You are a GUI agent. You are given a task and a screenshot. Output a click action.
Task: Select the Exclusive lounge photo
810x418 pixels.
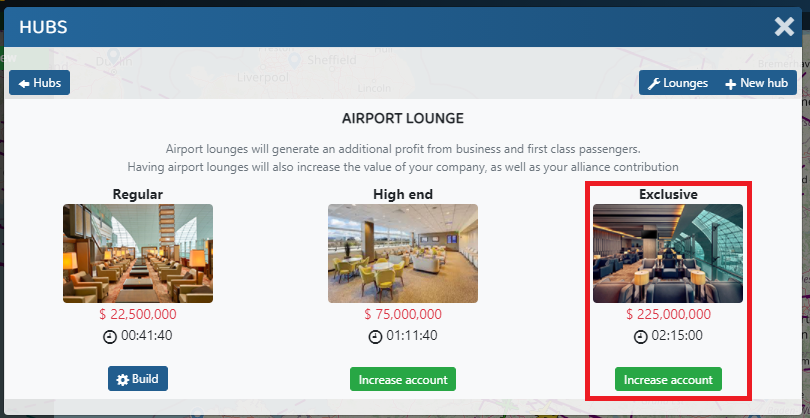pos(668,253)
